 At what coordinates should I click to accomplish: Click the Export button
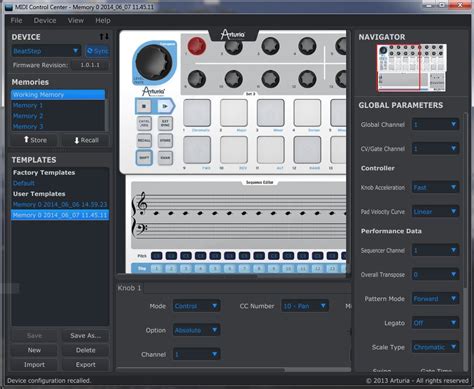(86, 365)
